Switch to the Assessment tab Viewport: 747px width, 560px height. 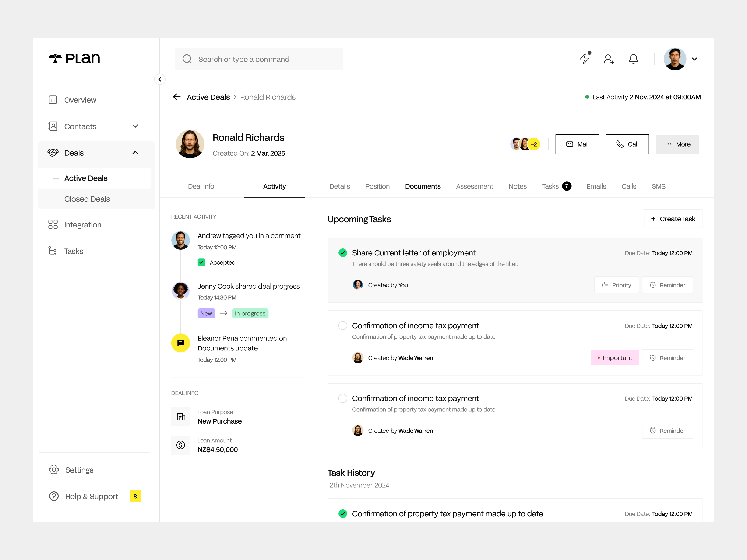point(475,186)
